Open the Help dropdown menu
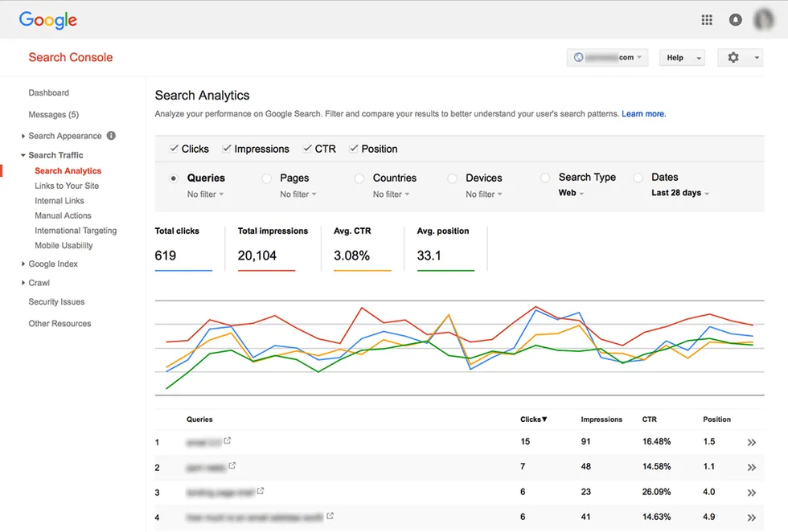Screen dimensions: 788x532 click(x=682, y=58)
